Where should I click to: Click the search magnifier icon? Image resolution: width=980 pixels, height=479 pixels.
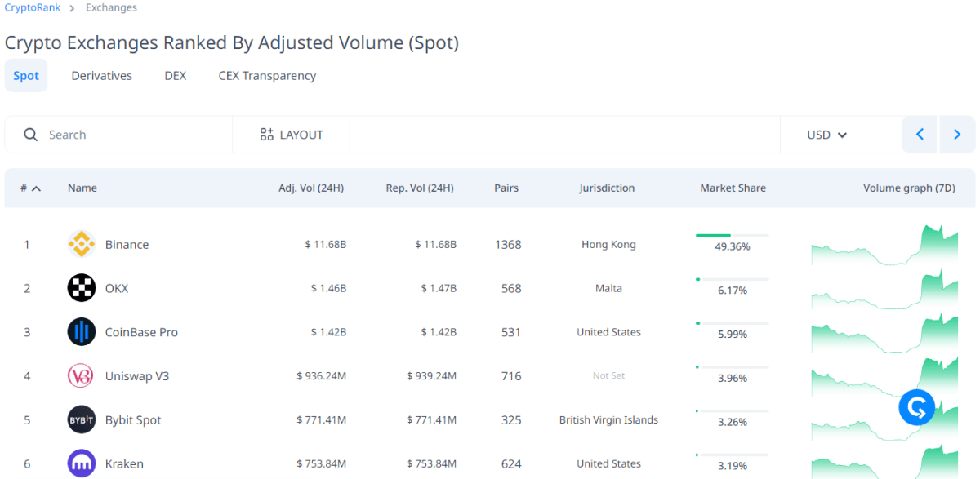[x=30, y=134]
